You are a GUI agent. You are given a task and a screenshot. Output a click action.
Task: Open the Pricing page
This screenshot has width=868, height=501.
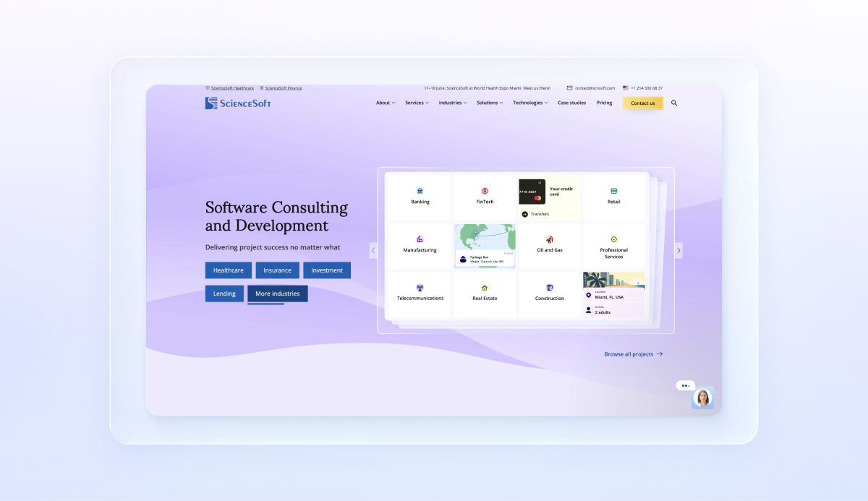pos(604,103)
